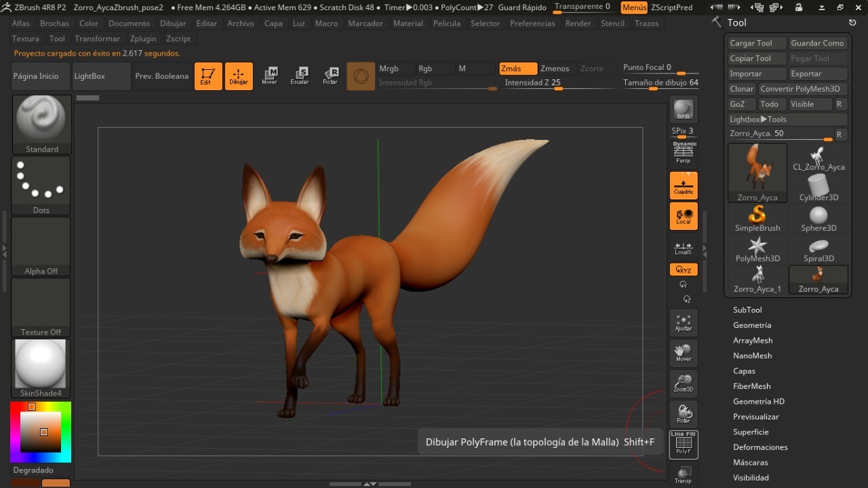The image size is (868, 488).
Task: Open the Brochas menu
Action: tap(54, 23)
